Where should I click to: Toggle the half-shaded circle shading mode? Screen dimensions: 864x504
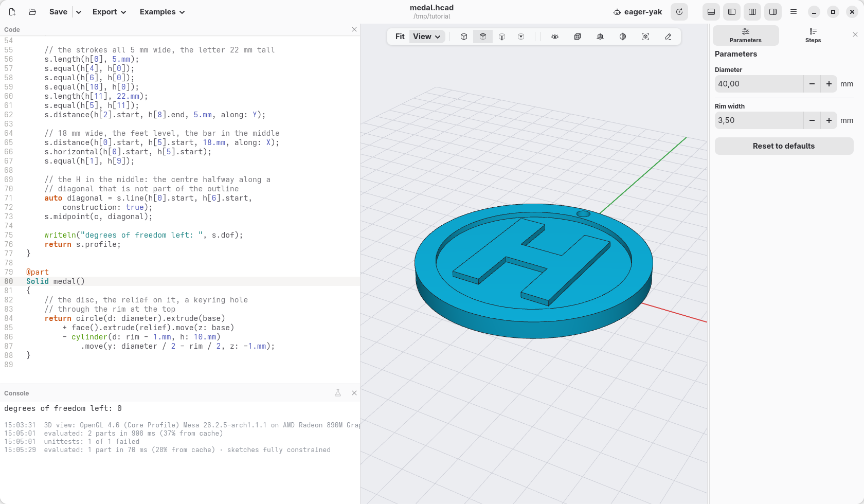[x=623, y=37]
